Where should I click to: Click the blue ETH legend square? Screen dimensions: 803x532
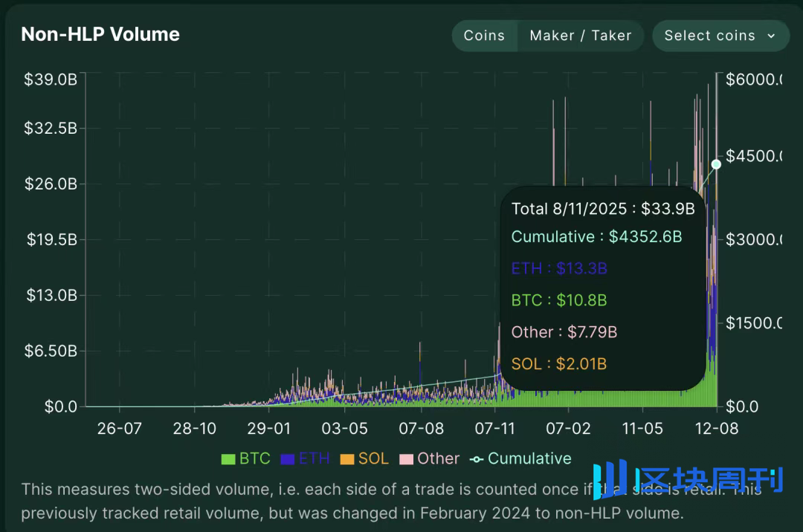tap(287, 459)
